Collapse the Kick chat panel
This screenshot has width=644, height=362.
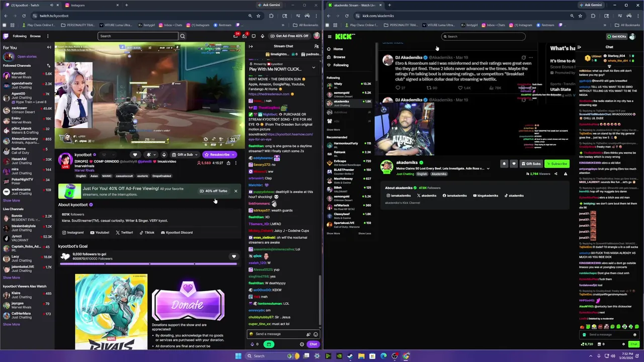click(579, 47)
